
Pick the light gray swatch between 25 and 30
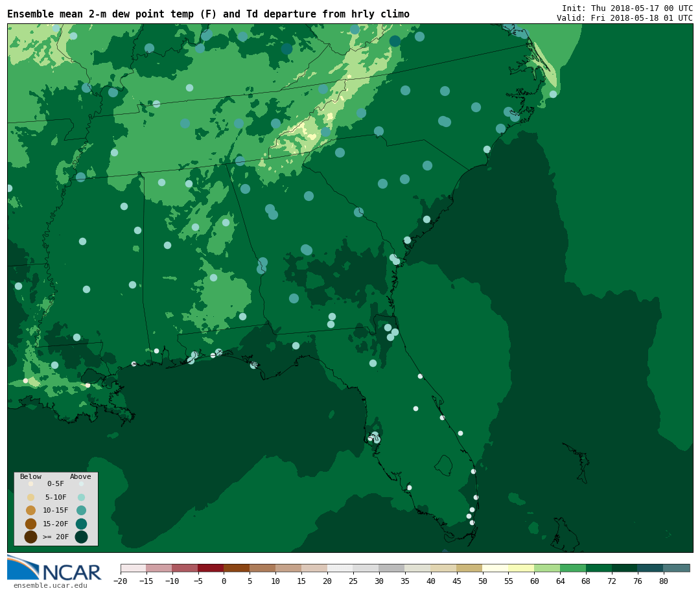tap(366, 568)
